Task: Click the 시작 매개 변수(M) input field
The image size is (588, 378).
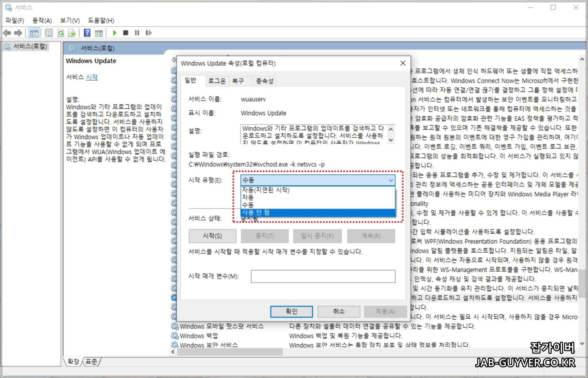Action: tap(323, 276)
